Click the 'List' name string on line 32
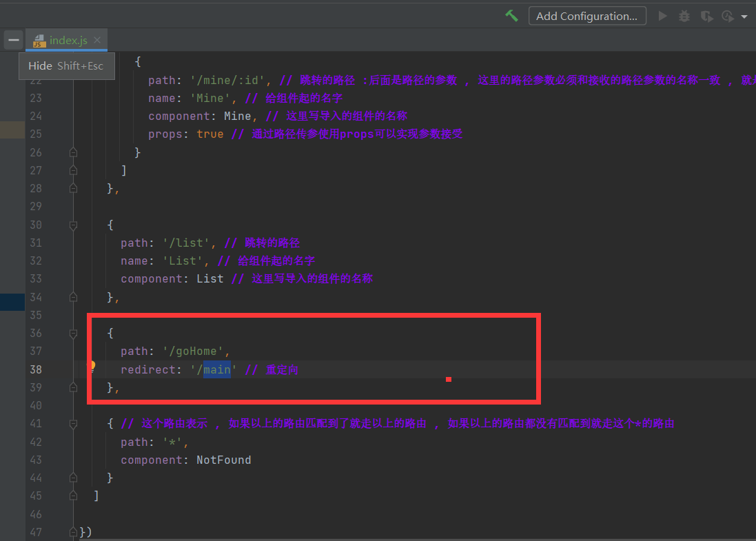 (183, 261)
